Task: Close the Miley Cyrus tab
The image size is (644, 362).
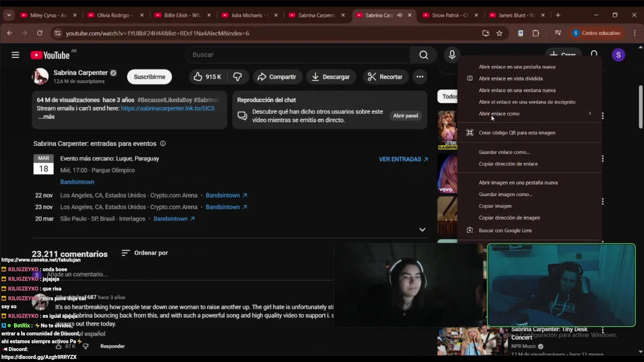Action: coord(75,15)
